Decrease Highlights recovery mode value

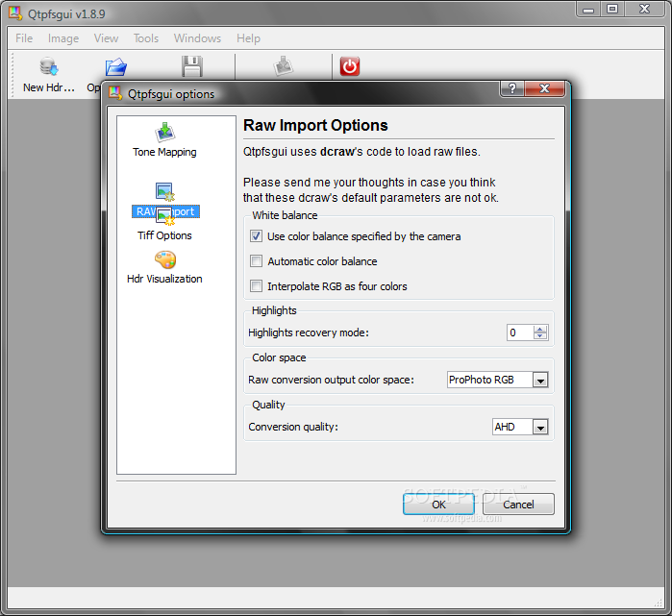pyautogui.click(x=540, y=335)
